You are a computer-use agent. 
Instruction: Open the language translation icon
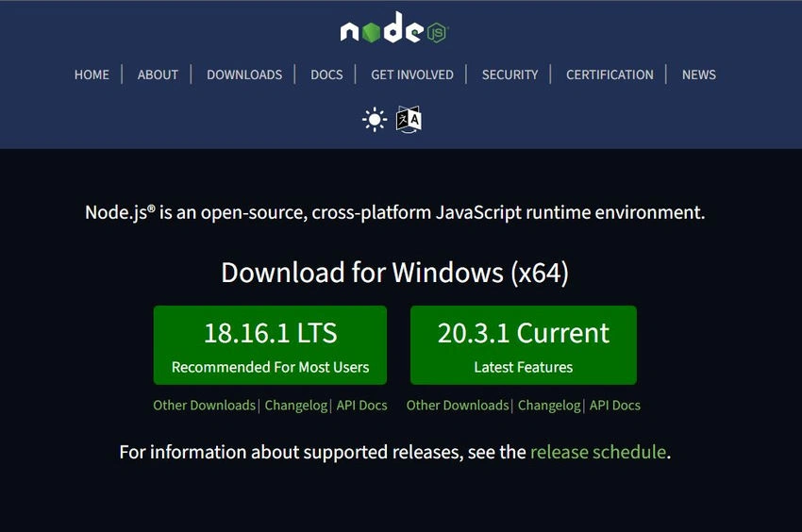tap(409, 119)
